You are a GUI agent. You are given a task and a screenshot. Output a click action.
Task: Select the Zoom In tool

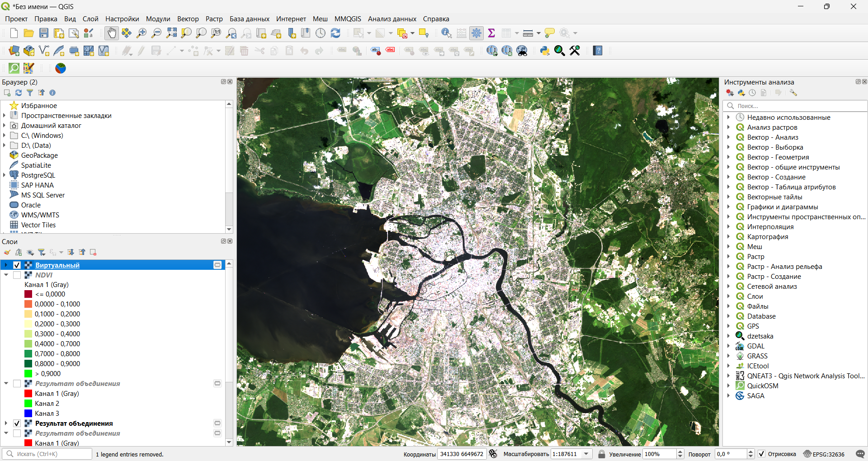click(142, 33)
